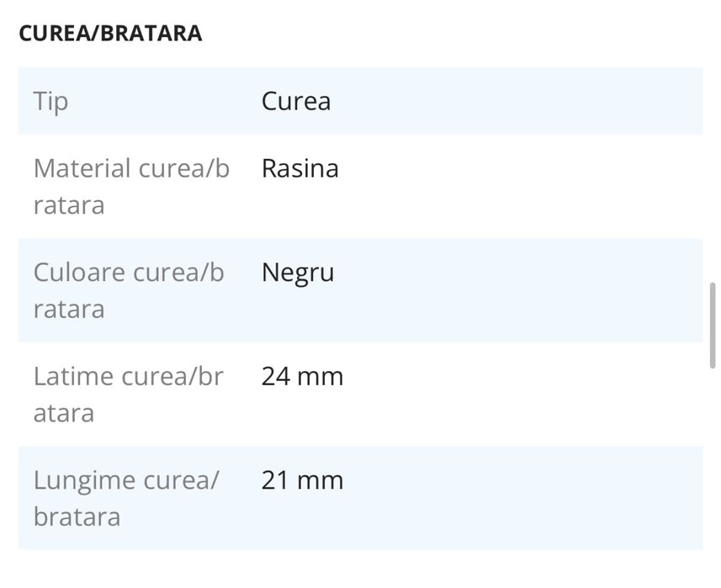Click the Latime curea/bratara label
This screenshot has width=721, height=588.
click(x=128, y=394)
